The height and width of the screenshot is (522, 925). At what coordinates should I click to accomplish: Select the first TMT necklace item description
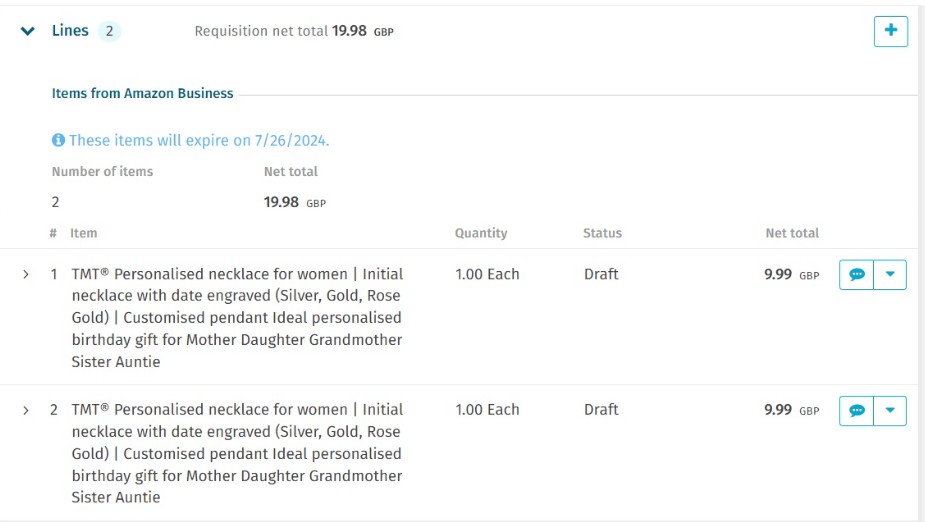pos(237,318)
